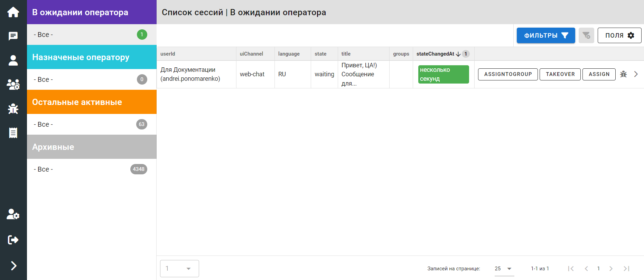Click the gray badge showing 63
This screenshot has height=280, width=644.
[142, 124]
